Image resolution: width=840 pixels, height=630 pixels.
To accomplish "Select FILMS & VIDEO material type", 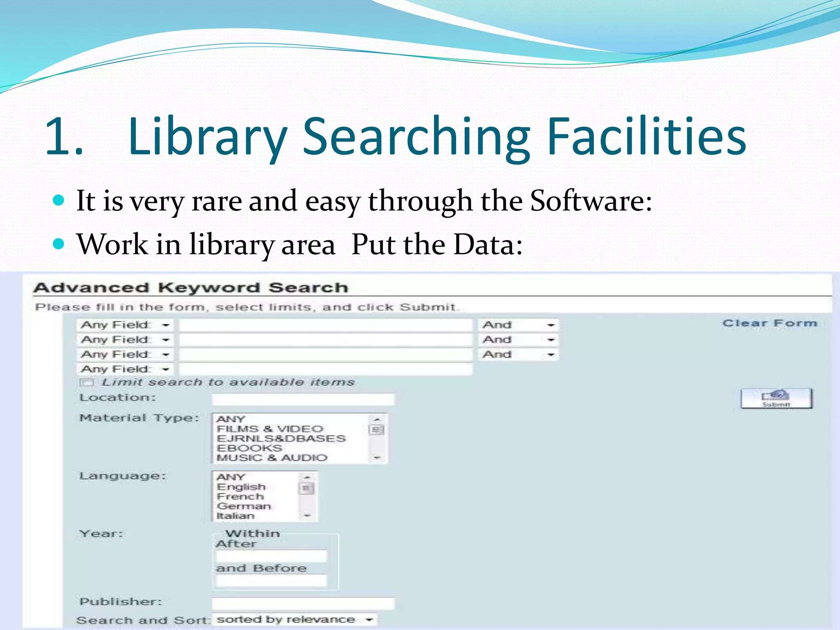I will tap(270, 429).
